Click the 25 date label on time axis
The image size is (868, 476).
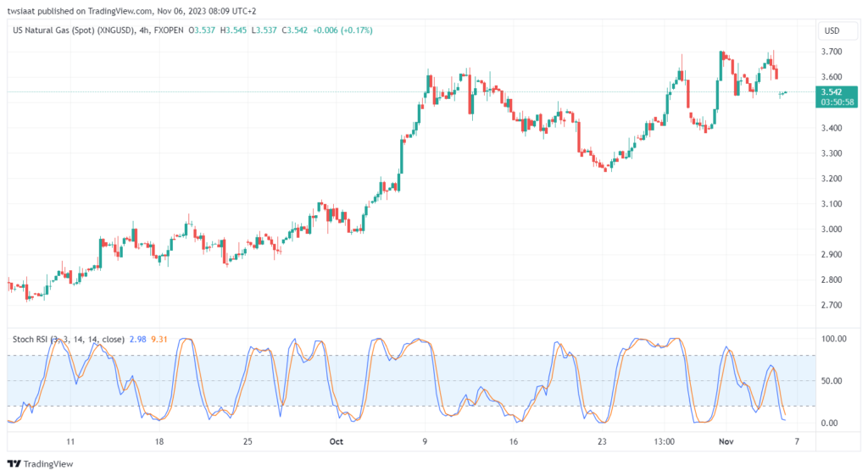coord(248,442)
